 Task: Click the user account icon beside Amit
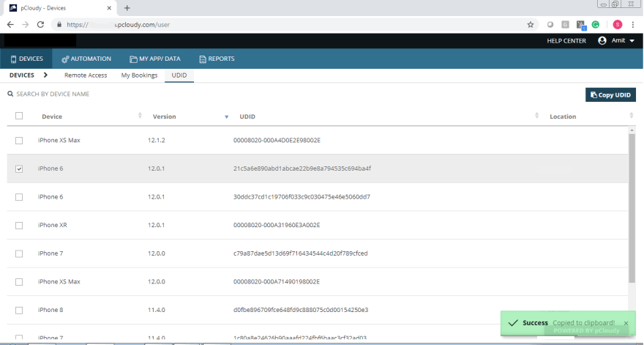point(602,40)
